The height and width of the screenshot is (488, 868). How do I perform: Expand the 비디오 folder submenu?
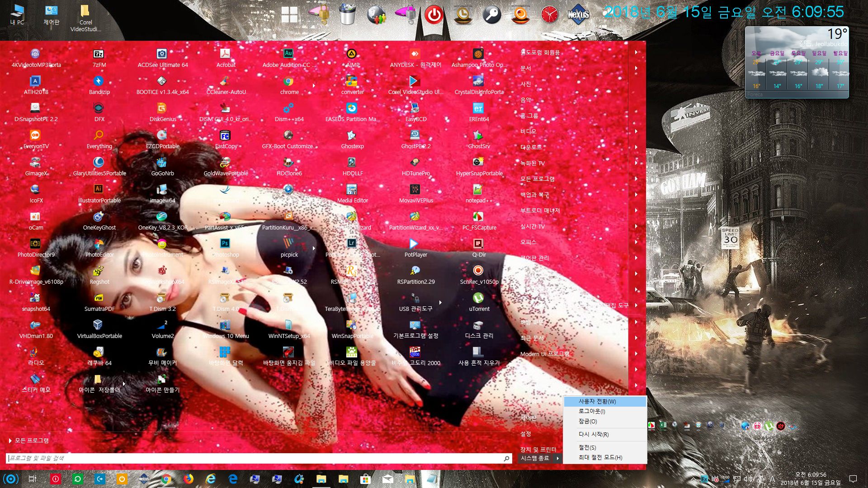click(x=636, y=131)
